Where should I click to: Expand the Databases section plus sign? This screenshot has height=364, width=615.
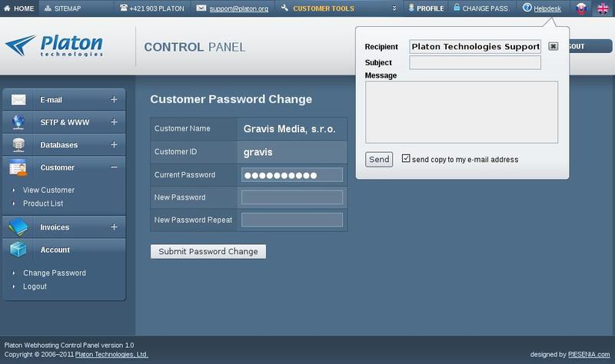point(114,144)
